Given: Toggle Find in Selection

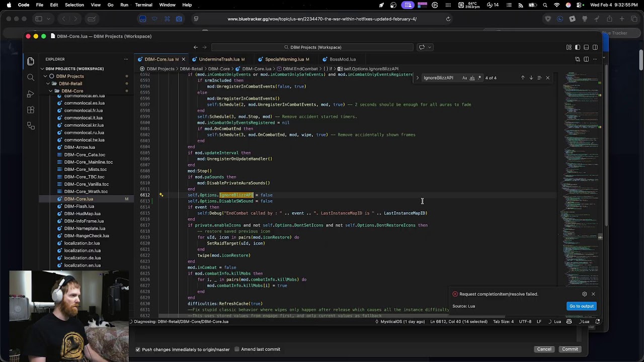Looking at the screenshot, I should click(539, 78).
